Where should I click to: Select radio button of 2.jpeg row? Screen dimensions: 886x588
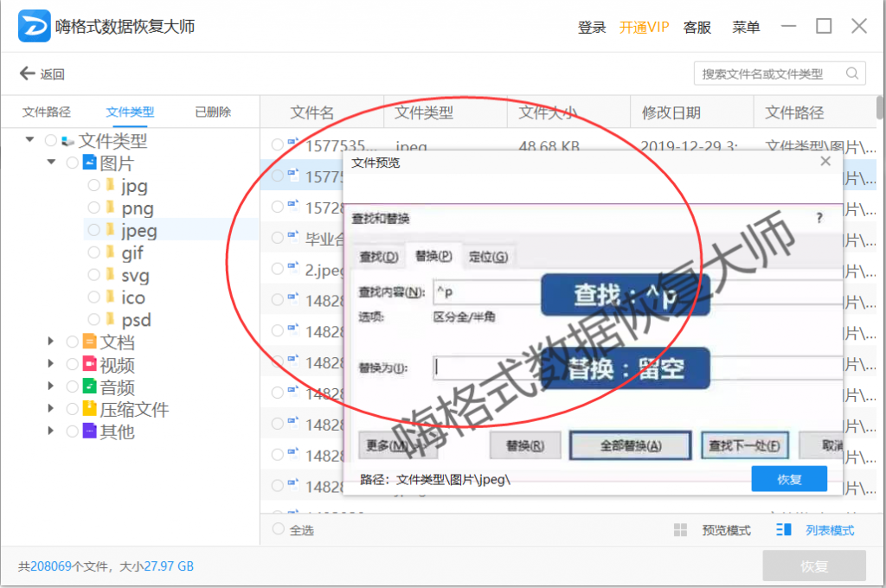pyautogui.click(x=277, y=268)
